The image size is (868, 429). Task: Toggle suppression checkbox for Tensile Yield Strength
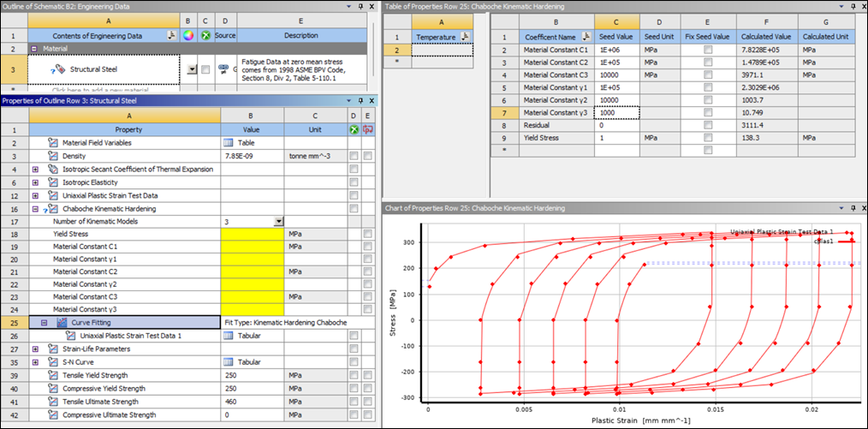pos(354,375)
